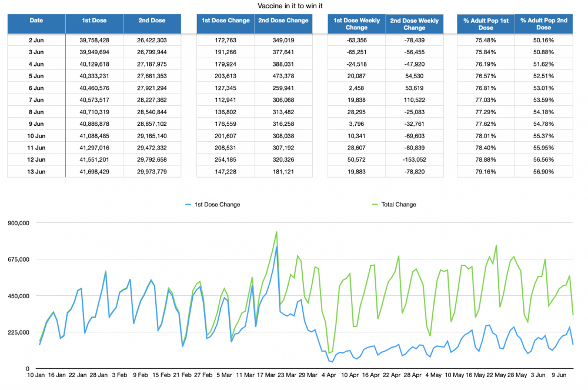
Task: Select the 900,000 y-axis label
Action: coord(18,223)
